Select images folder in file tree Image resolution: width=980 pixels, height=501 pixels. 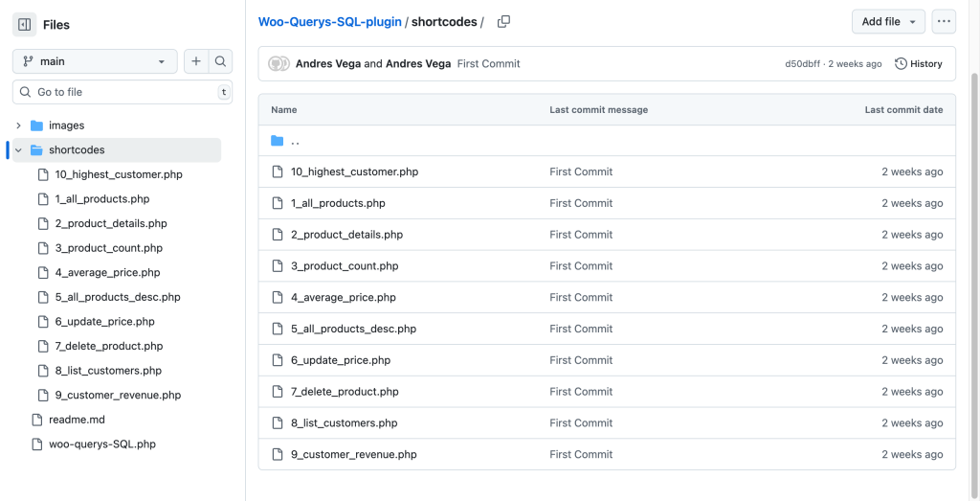click(66, 125)
